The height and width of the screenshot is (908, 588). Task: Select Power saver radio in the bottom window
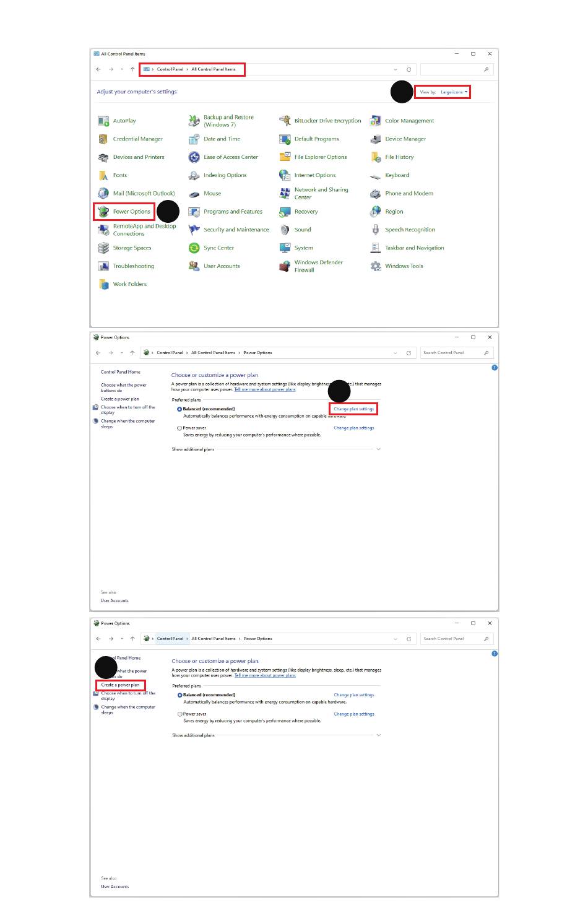(180, 714)
